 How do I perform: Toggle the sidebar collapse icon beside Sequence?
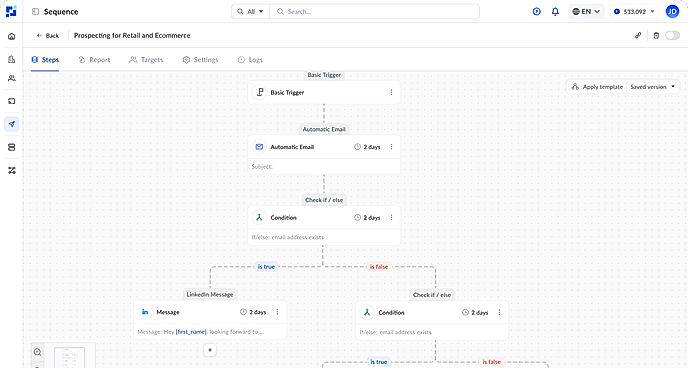[x=35, y=11]
